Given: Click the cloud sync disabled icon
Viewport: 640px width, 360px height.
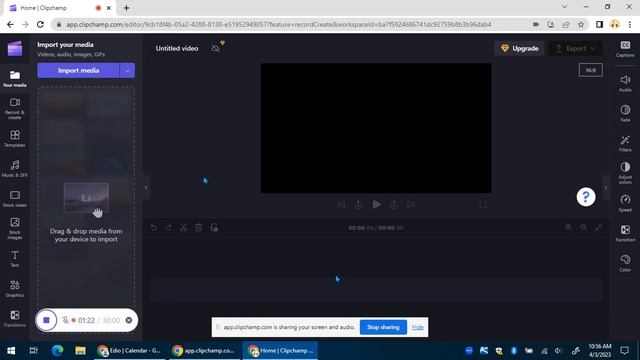Looking at the screenshot, I should (216, 48).
